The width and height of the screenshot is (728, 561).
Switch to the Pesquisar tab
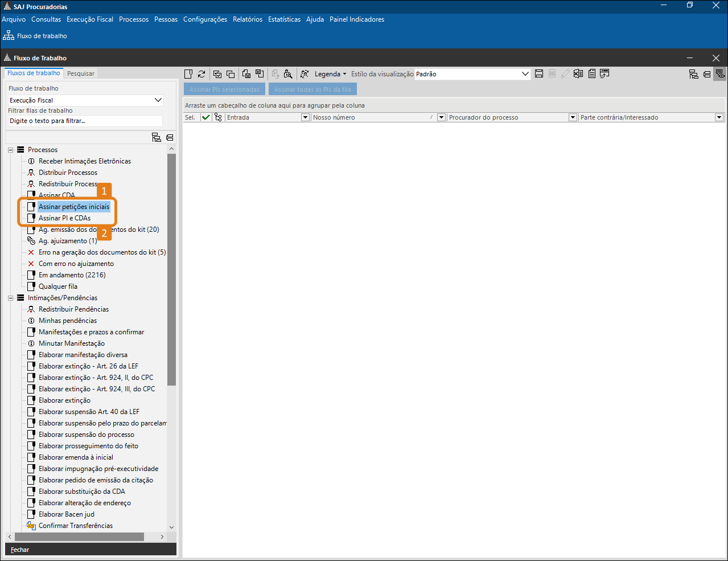(x=81, y=73)
